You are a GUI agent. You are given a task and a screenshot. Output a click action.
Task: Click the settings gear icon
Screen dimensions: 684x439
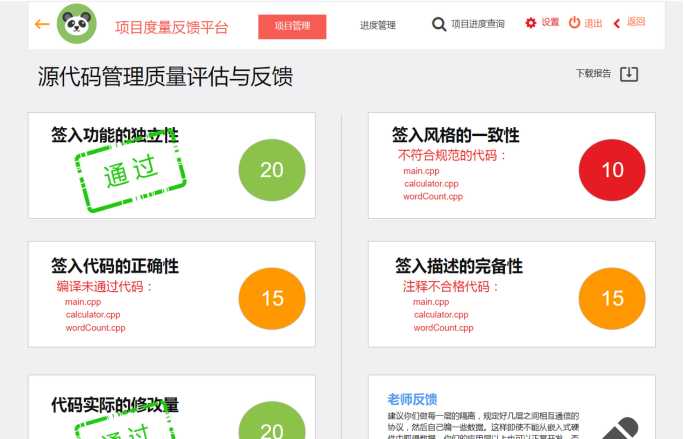pos(530,23)
